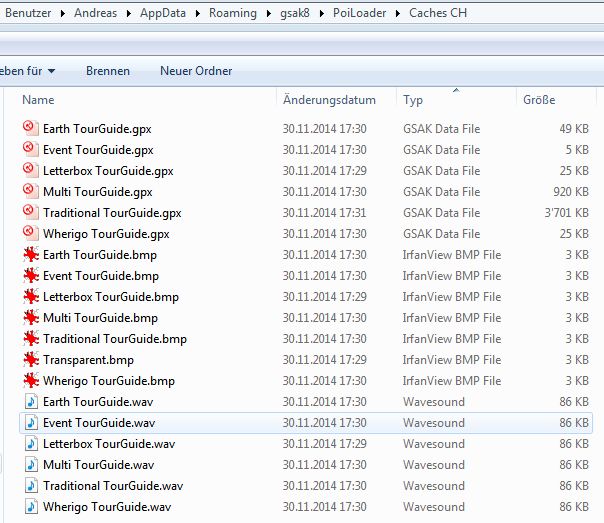Click the Letterbox TourGuide.wav sound icon

pos(31,444)
